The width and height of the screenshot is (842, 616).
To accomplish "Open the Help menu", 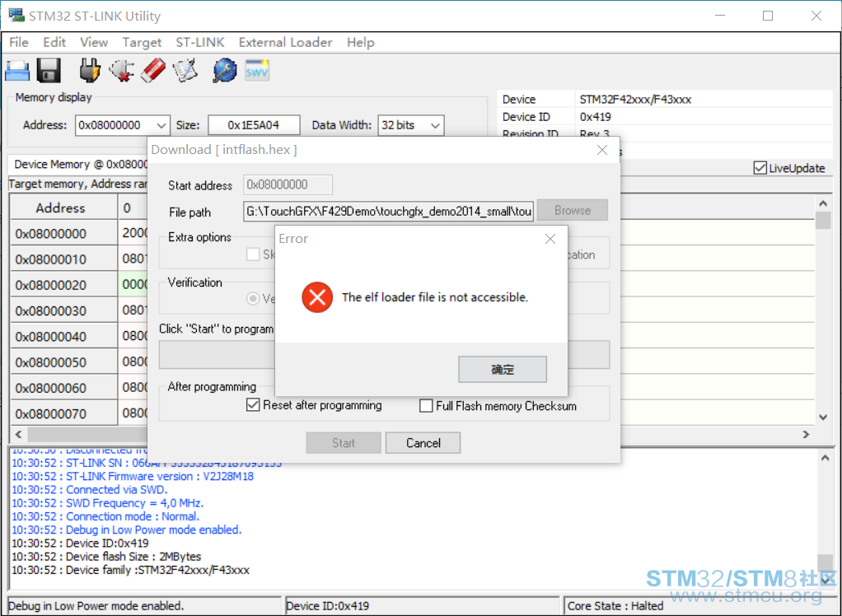I will pyautogui.click(x=360, y=42).
